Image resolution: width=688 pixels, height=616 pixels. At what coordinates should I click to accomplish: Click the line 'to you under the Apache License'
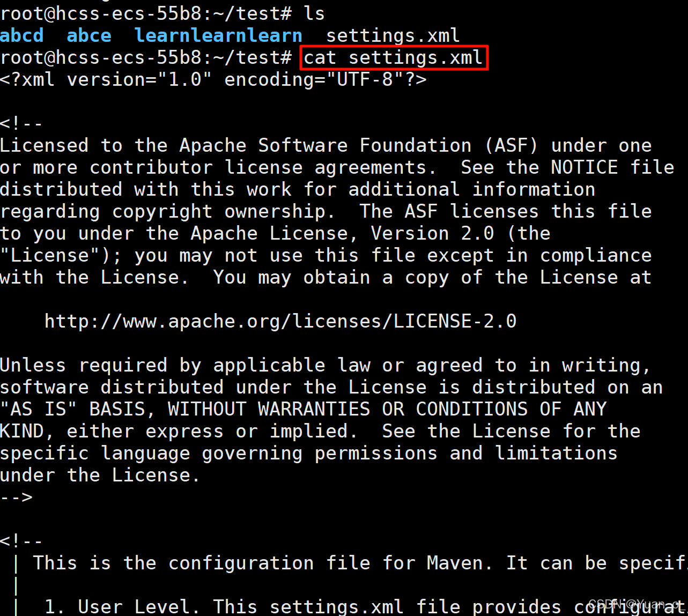click(x=275, y=233)
